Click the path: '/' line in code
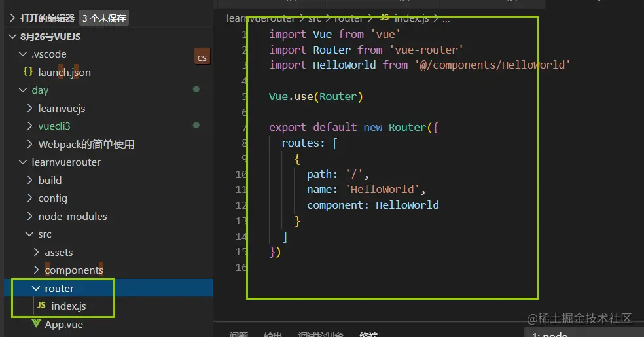Screen dimensions: 644x337 click(338, 174)
